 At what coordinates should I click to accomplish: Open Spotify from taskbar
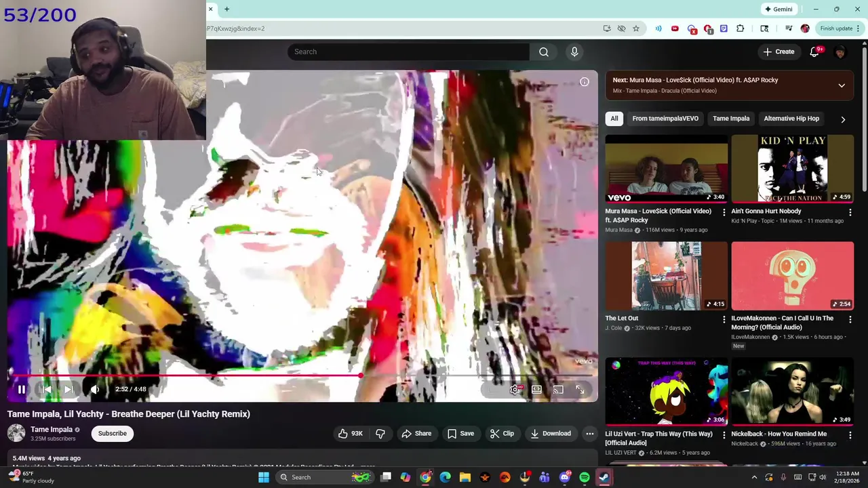click(585, 477)
